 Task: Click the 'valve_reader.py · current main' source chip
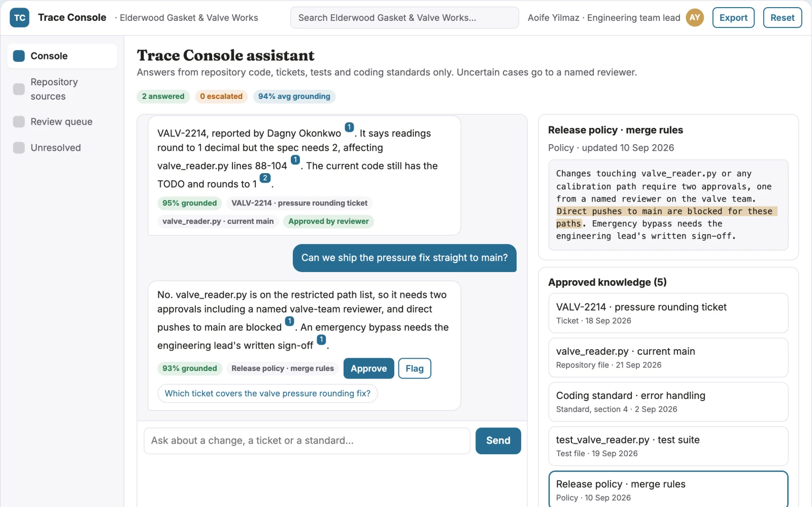(x=218, y=221)
